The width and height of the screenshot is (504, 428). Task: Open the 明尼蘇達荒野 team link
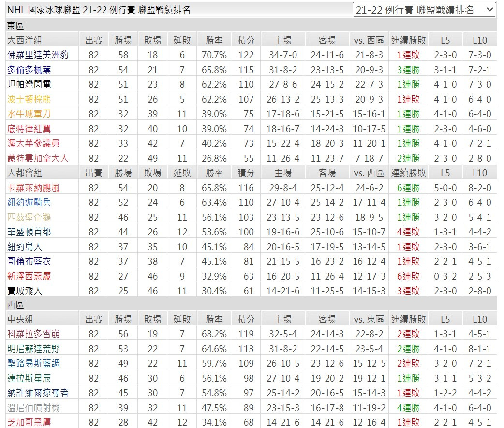coord(33,349)
